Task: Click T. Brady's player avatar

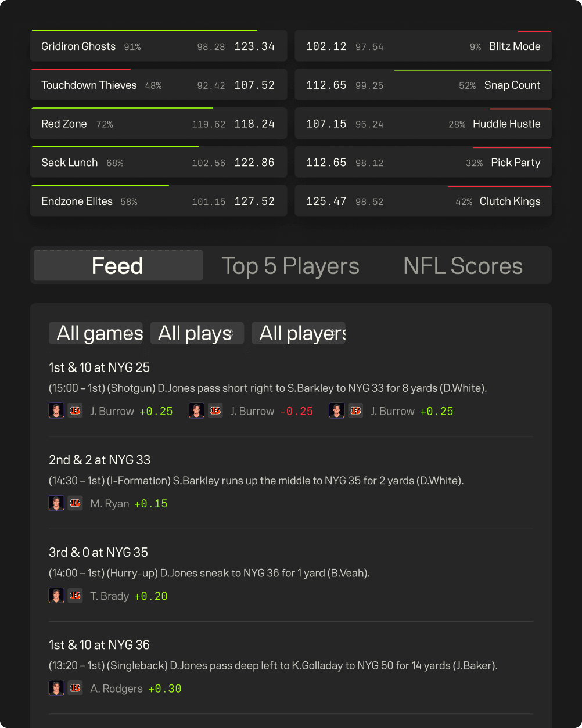Action: click(56, 596)
